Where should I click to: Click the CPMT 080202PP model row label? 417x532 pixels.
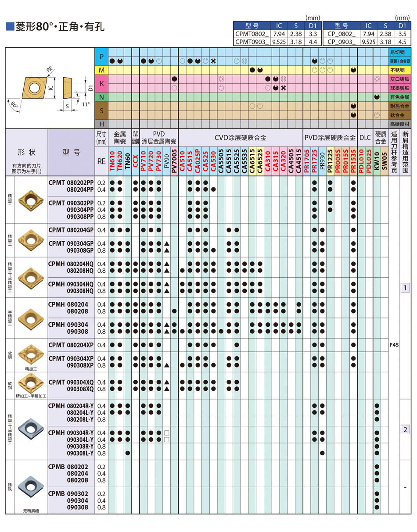71,182
